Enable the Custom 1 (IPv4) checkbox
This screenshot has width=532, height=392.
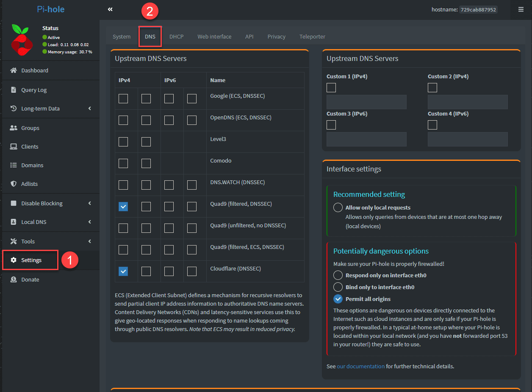(x=331, y=88)
